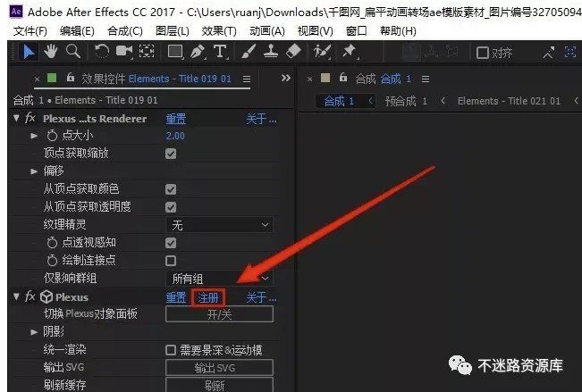Select the Zoom magnifier tool
This screenshot has width=582, height=392.
click(72, 52)
